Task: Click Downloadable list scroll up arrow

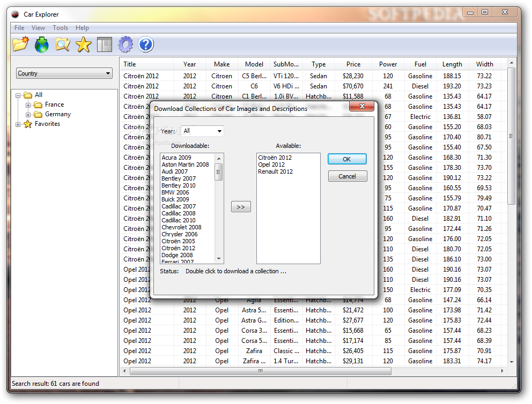Action: 219,158
